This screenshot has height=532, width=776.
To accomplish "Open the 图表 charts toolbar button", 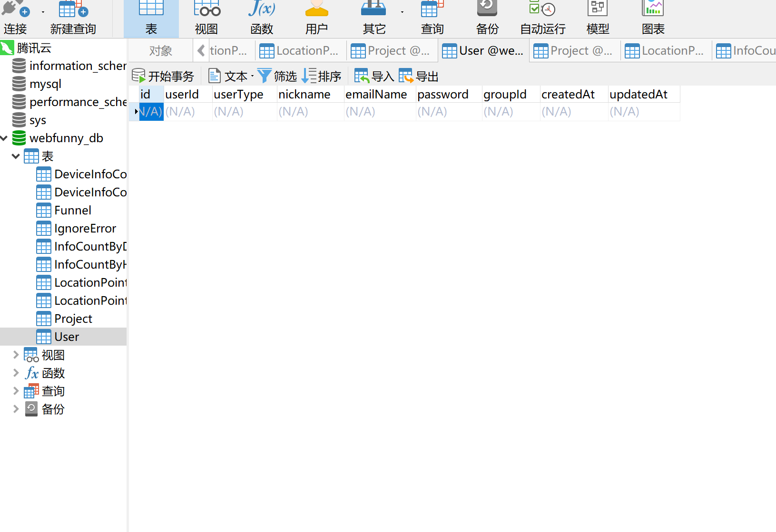I will coord(653,18).
